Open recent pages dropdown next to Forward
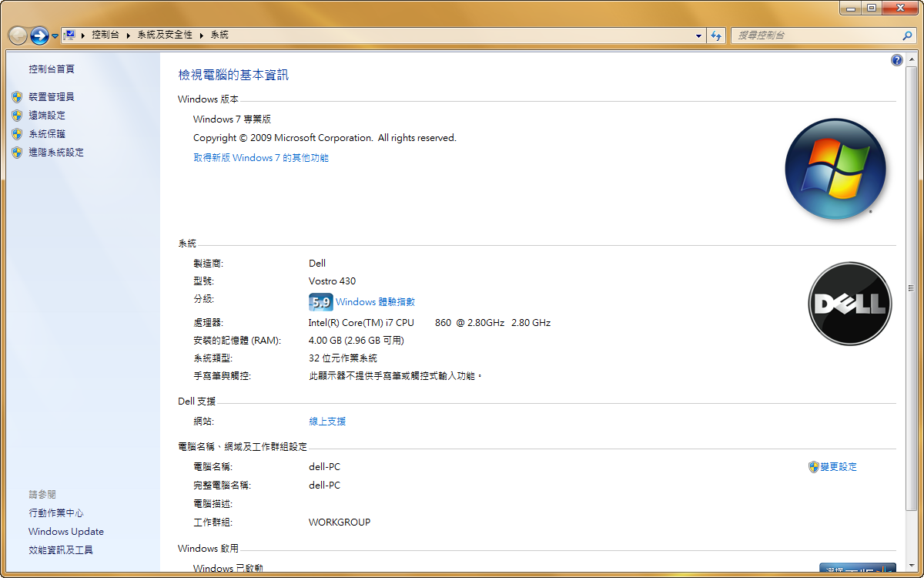The image size is (924, 578). [55, 36]
